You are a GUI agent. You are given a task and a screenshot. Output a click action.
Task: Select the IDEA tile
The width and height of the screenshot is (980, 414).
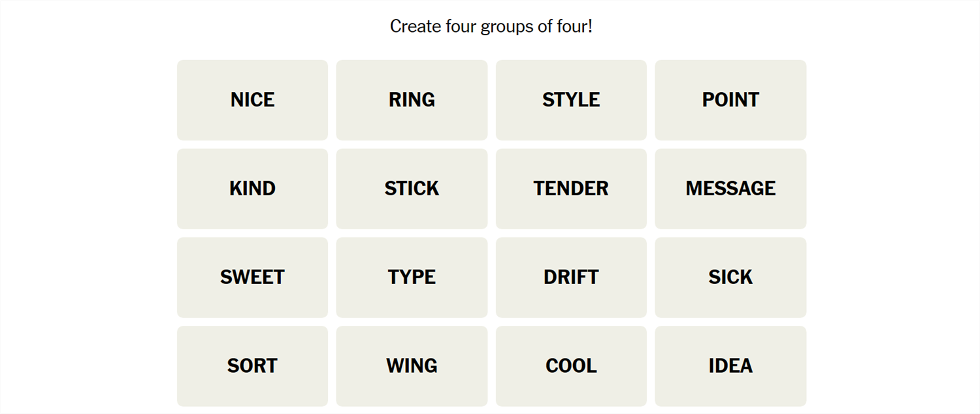[730, 366]
